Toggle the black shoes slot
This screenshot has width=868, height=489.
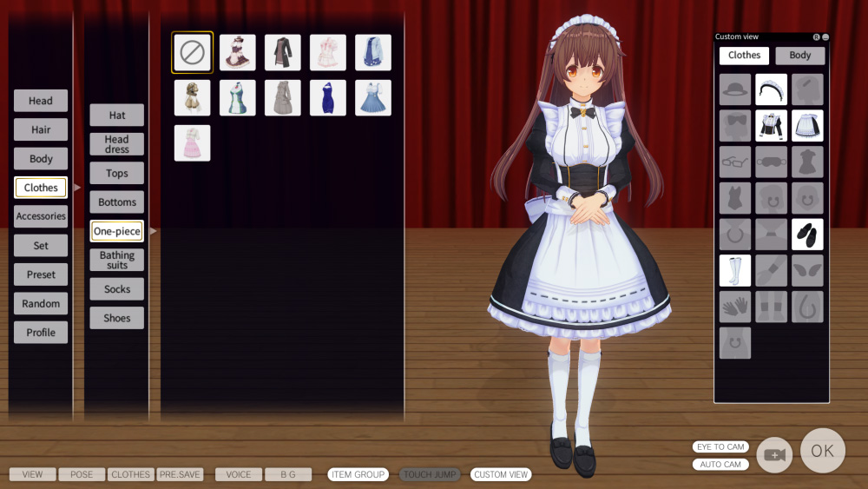pos(807,235)
